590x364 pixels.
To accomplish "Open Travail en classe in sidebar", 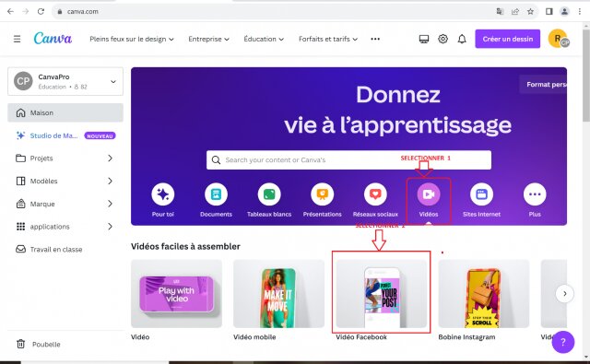I will tap(65, 249).
